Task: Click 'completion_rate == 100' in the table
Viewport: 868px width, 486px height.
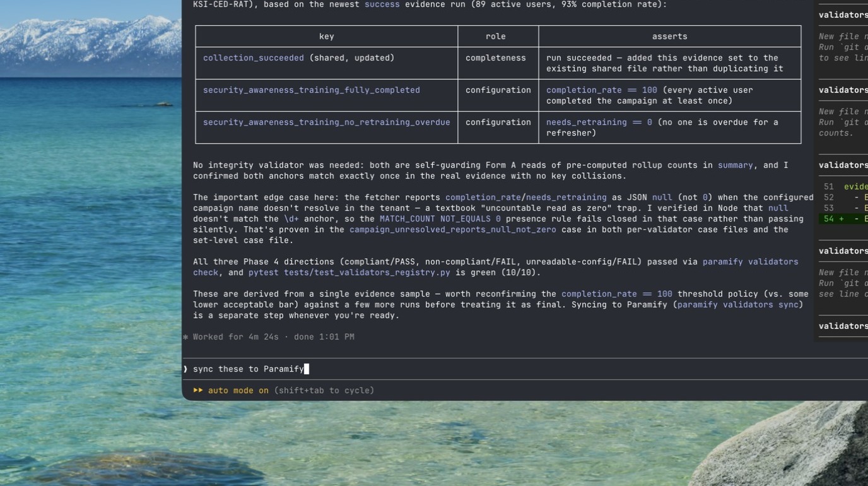Action: coord(602,90)
